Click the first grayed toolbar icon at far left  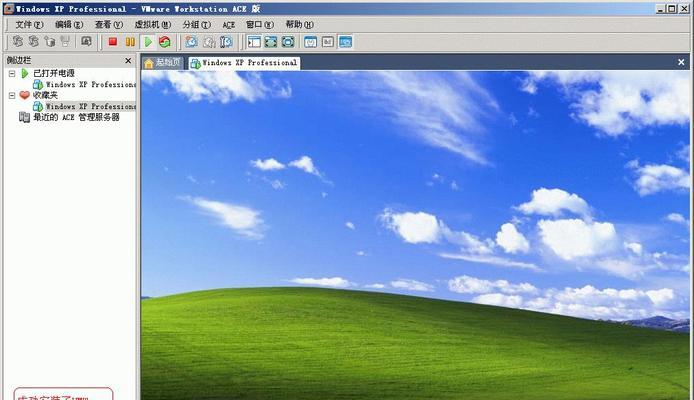(x=18, y=42)
